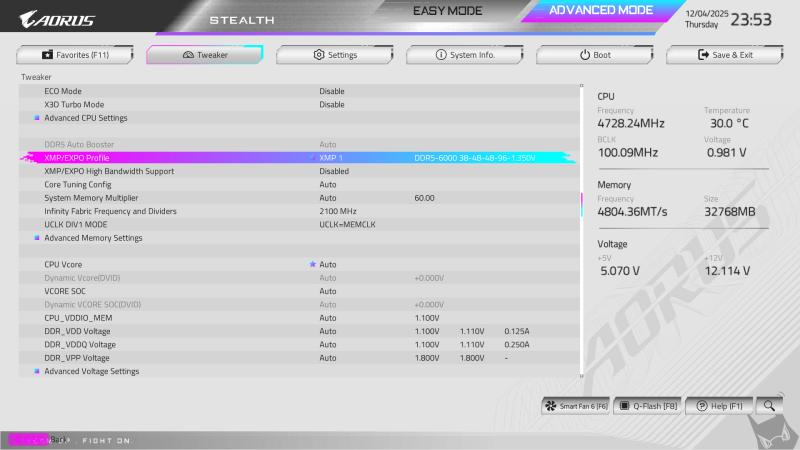The width and height of the screenshot is (800, 450).
Task: Open DDR_VDDQ Voltage Auto value
Action: point(328,344)
